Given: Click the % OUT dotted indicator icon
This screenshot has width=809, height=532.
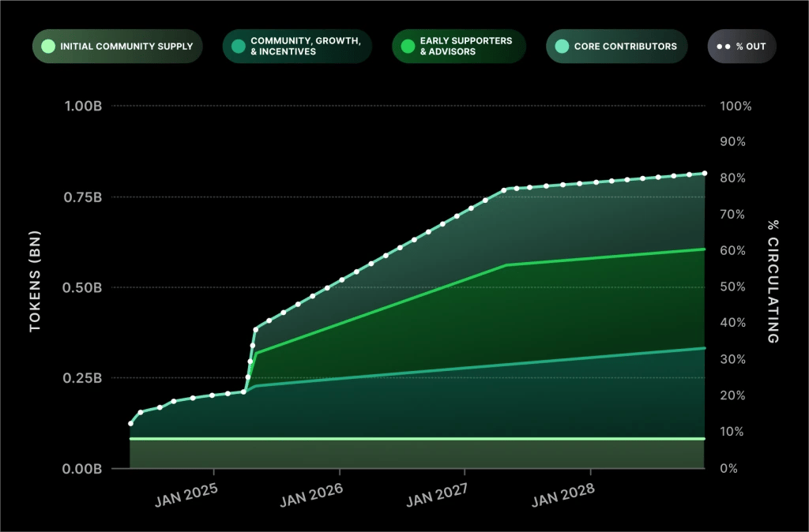Looking at the screenshot, I should tap(722, 47).
